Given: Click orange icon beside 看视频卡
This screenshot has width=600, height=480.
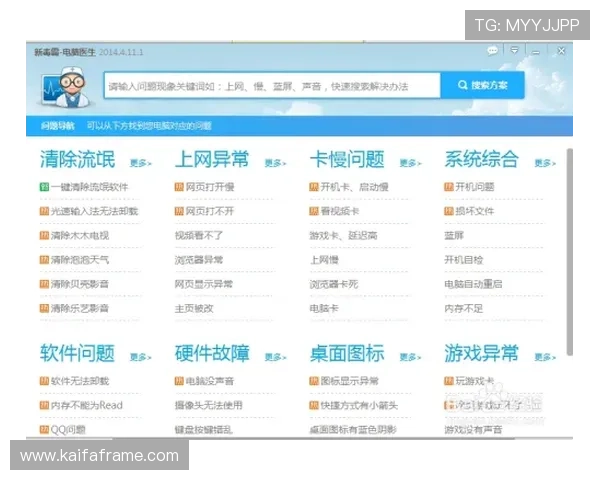Looking at the screenshot, I should click(314, 211).
